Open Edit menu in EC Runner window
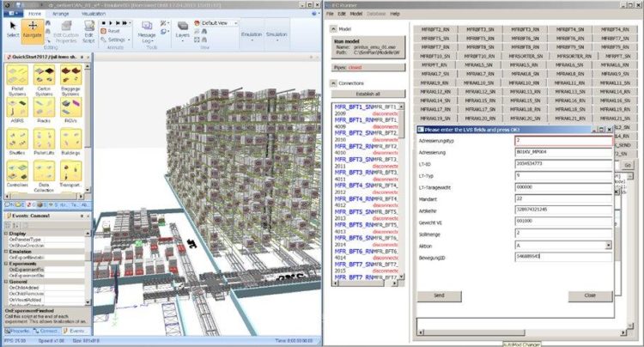Image resolution: width=644 pixels, height=347 pixels. click(342, 14)
